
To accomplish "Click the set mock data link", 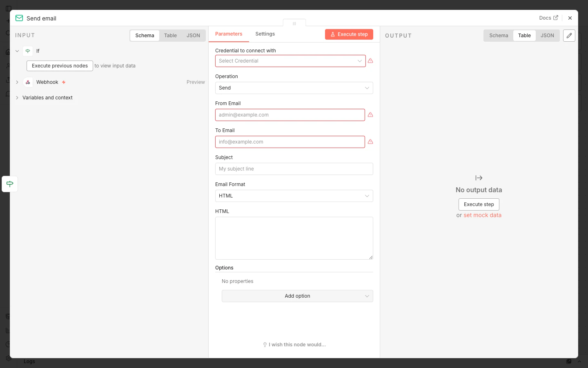I will (482, 215).
